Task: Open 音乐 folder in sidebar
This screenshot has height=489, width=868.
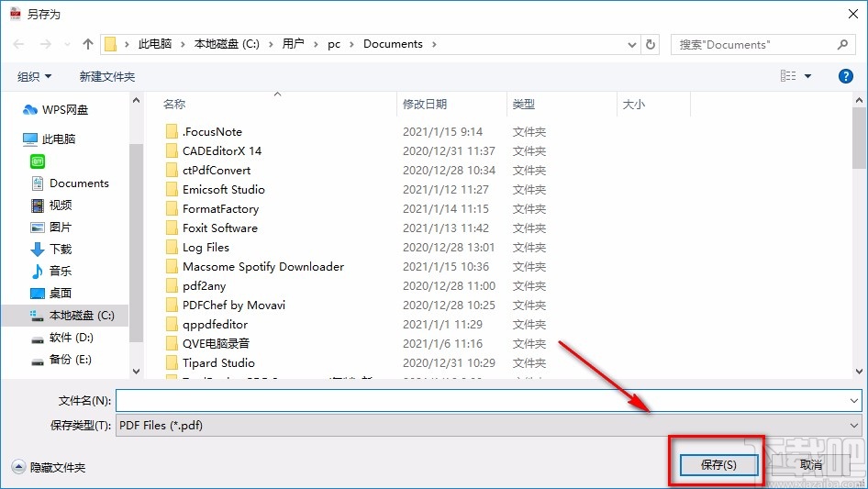Action: pyautogui.click(x=51, y=271)
